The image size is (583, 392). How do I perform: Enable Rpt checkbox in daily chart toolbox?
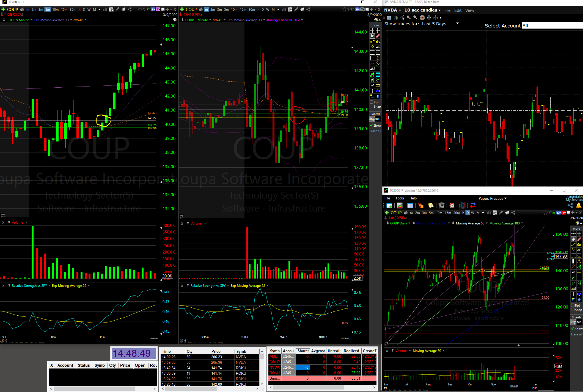pos(573,305)
